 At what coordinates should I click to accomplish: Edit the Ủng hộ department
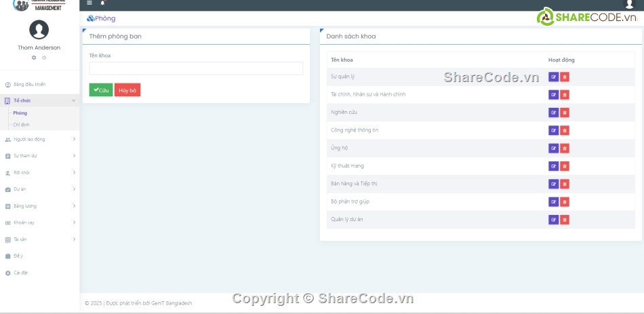(x=553, y=149)
